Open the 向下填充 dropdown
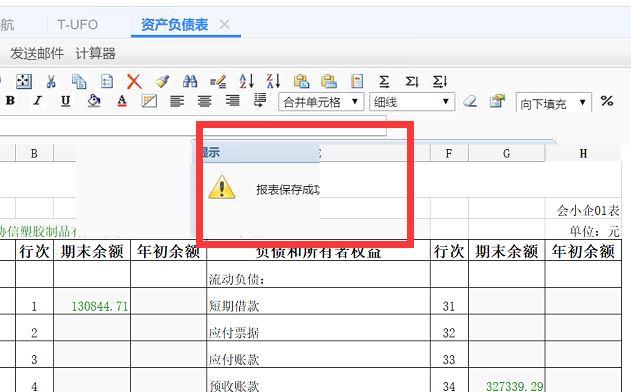Image resolution: width=631 pixels, height=392 pixels. (554, 103)
